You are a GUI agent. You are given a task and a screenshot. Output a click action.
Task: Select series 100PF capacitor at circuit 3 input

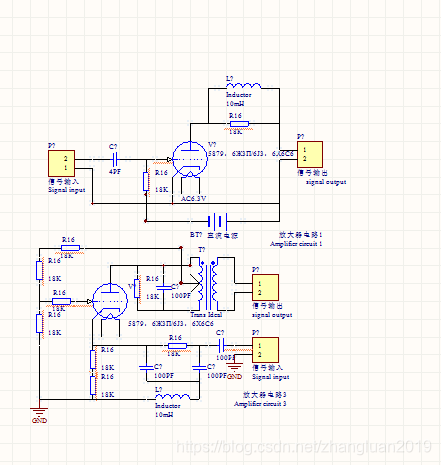click(x=221, y=346)
